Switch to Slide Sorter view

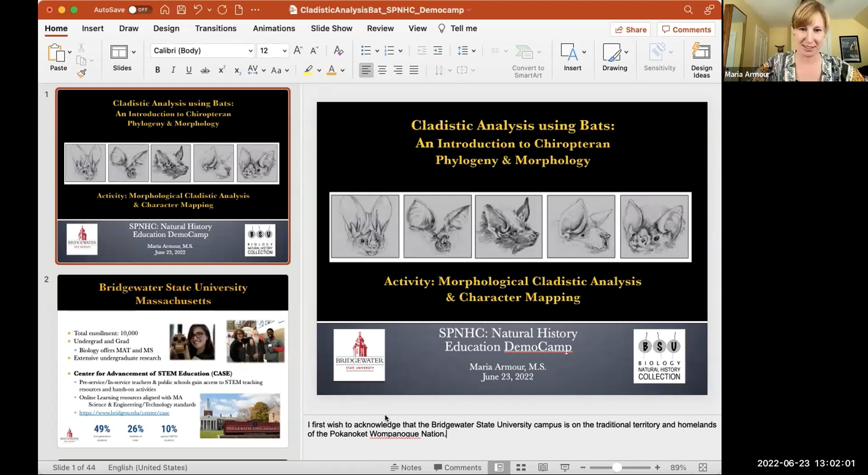(x=521, y=467)
